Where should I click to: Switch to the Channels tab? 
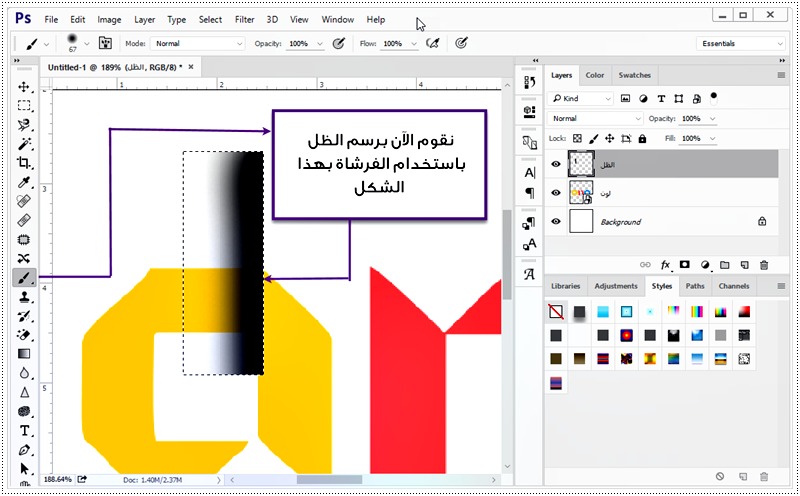[x=734, y=286]
